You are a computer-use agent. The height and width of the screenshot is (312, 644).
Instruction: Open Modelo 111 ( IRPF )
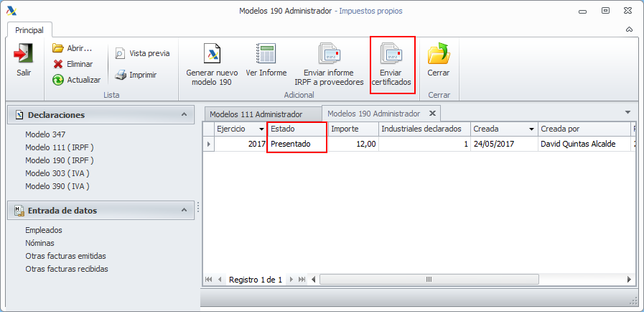point(59,147)
